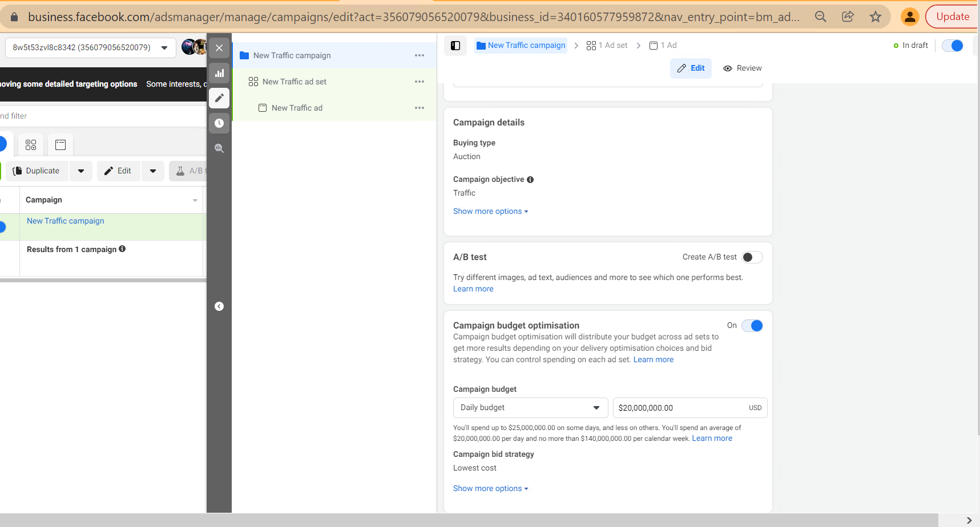The width and height of the screenshot is (980, 527).
Task: Open the browser profile avatar
Action: (x=910, y=17)
